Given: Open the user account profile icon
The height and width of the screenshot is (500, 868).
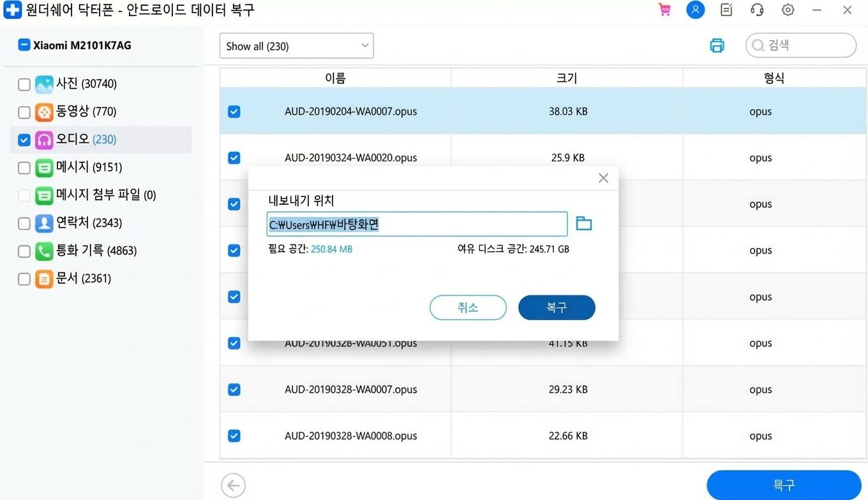Looking at the screenshot, I should 695,10.
